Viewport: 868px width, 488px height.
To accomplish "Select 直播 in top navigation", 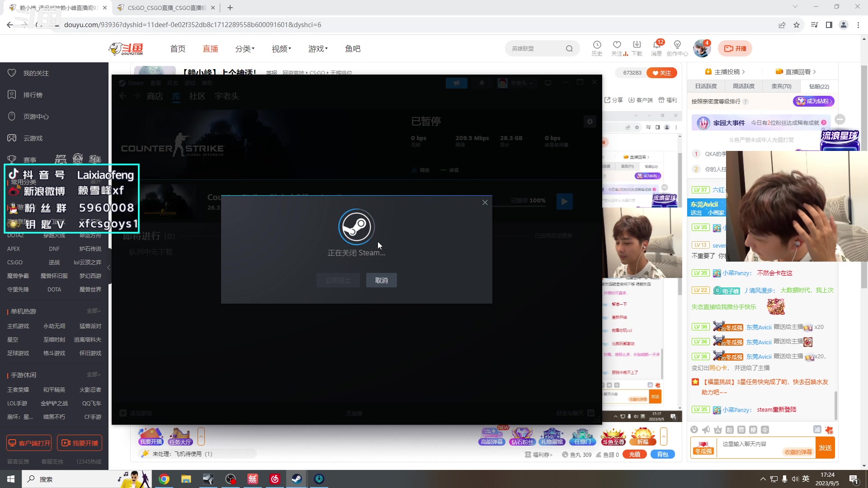I will click(210, 49).
